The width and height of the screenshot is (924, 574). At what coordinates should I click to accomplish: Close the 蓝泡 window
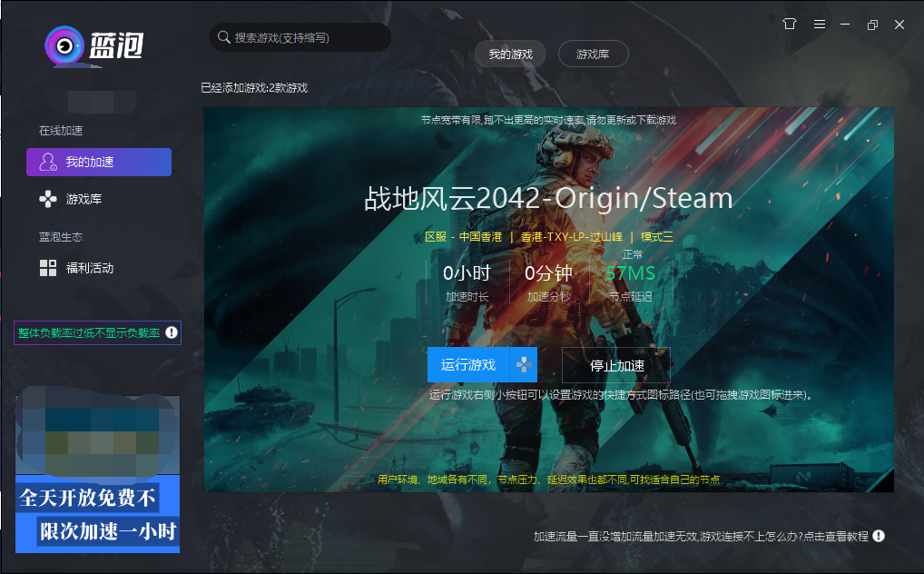coord(899,25)
